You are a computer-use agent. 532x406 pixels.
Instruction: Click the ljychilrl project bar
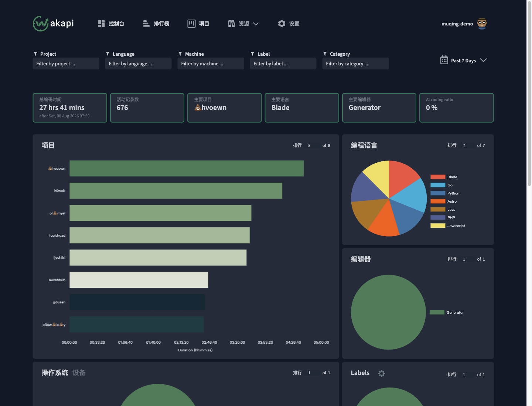pos(158,258)
